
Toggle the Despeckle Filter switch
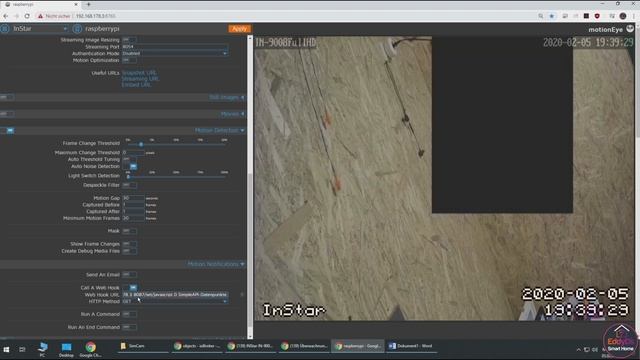pos(129,185)
